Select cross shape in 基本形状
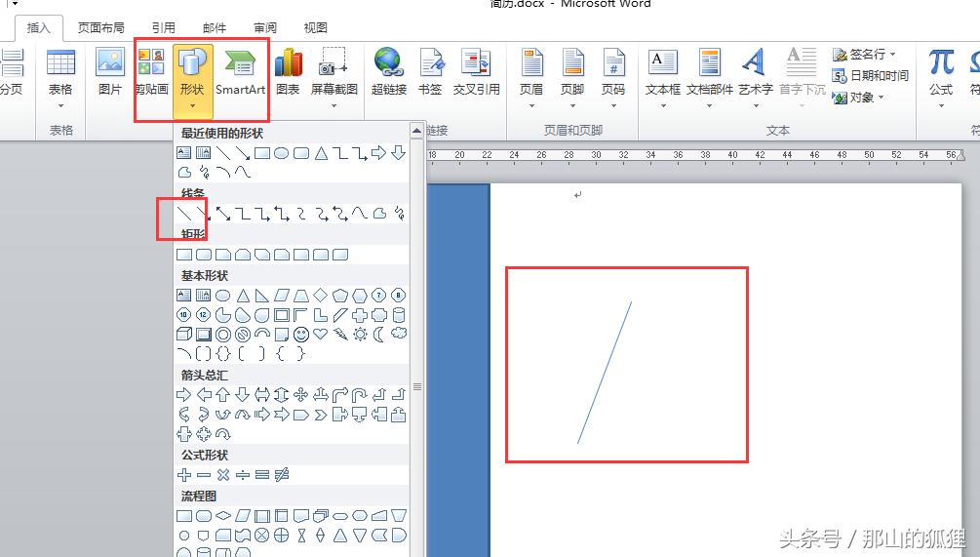 click(360, 315)
